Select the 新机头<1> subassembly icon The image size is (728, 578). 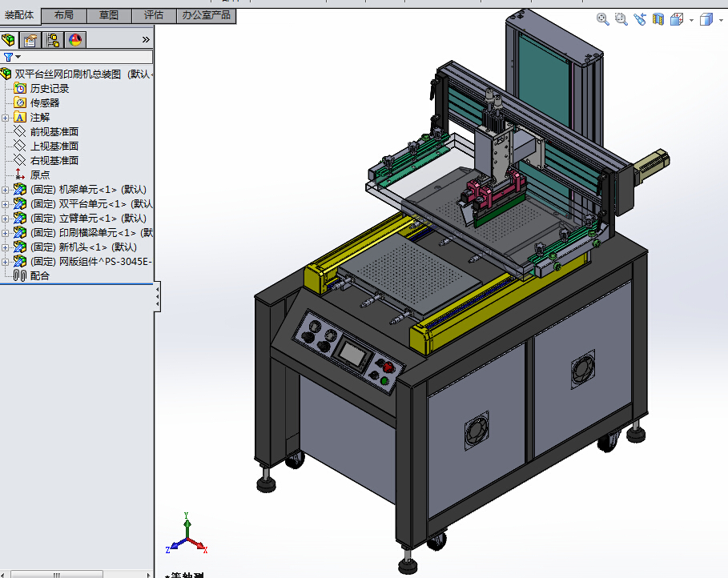tap(20, 247)
